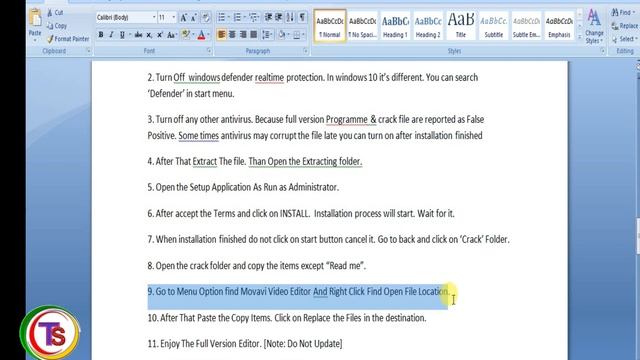Open the Styles pane launcher
The image size is (640, 360).
point(602,51)
